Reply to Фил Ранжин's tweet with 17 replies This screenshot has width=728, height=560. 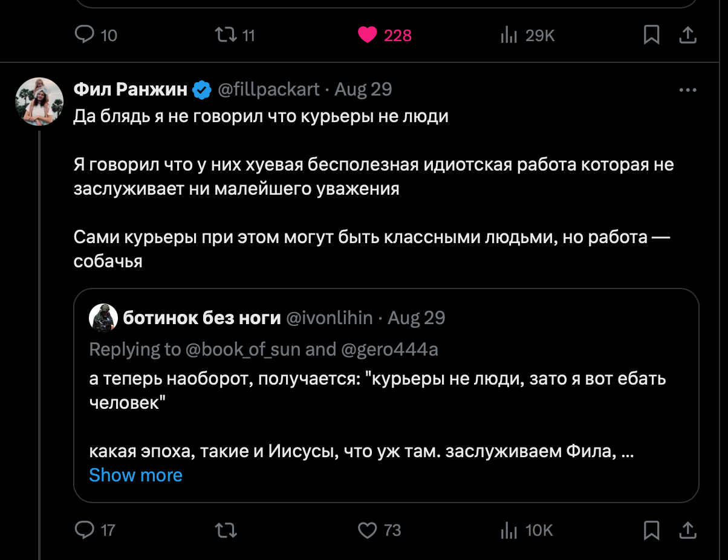point(83,530)
